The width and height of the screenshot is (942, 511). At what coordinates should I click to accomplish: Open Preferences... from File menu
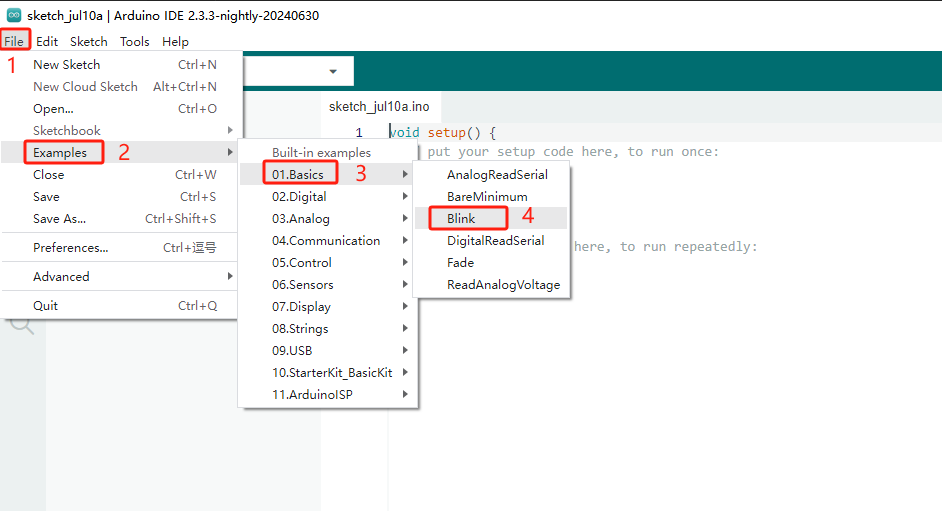[x=120, y=247]
